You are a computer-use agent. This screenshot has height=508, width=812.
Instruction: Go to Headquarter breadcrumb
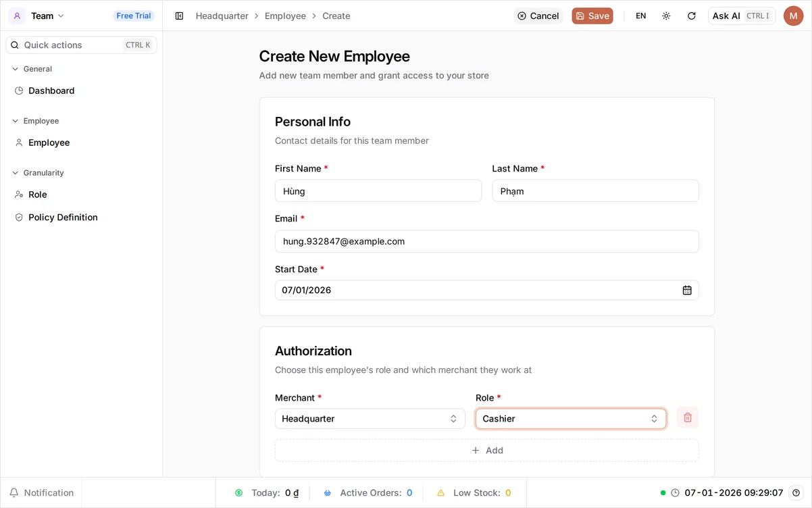click(222, 16)
